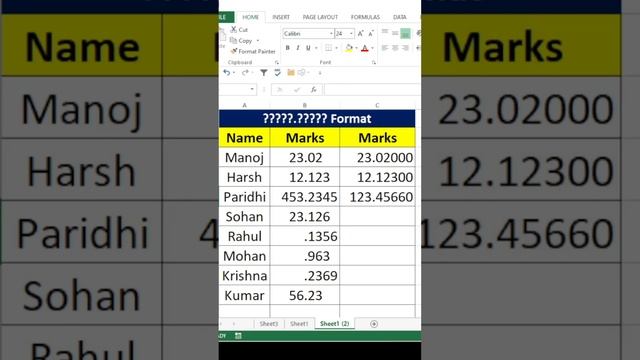Center text horizontally
The image size is (640, 360).
[395, 48]
